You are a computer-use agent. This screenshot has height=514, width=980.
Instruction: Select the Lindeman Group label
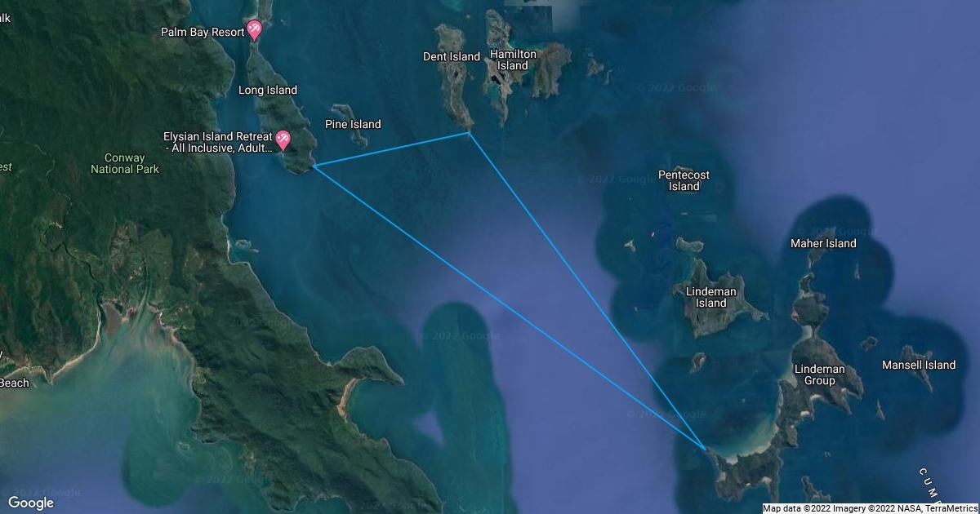pos(819,374)
